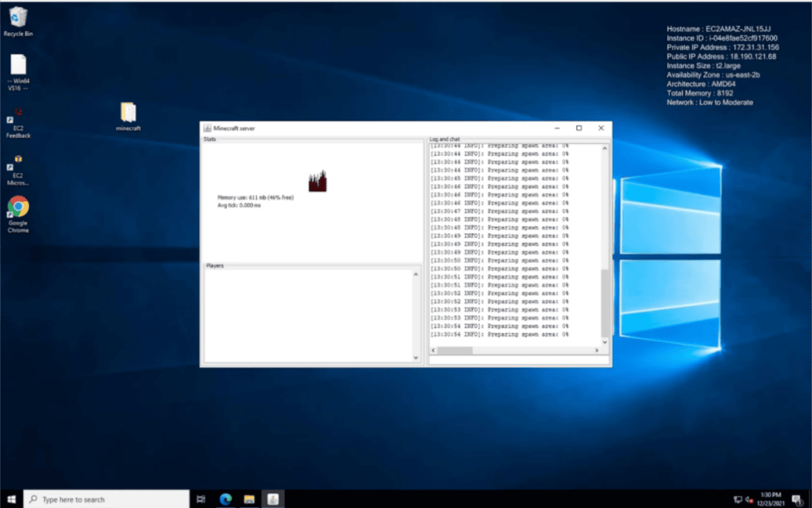Click the Hostname line on the desktop
The height and width of the screenshot is (508, 812).
click(718, 29)
